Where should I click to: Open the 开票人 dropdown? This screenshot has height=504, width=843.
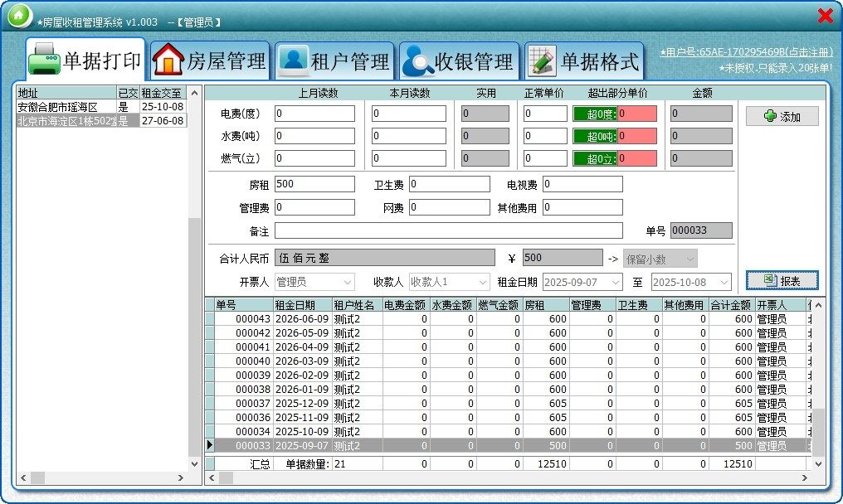(x=348, y=282)
